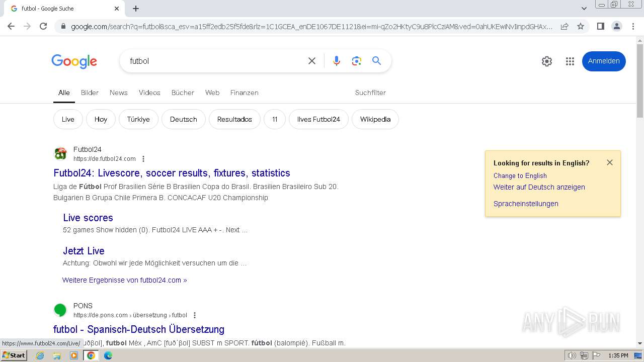Open Google settings gear icon
The image size is (644, 362).
tap(547, 61)
